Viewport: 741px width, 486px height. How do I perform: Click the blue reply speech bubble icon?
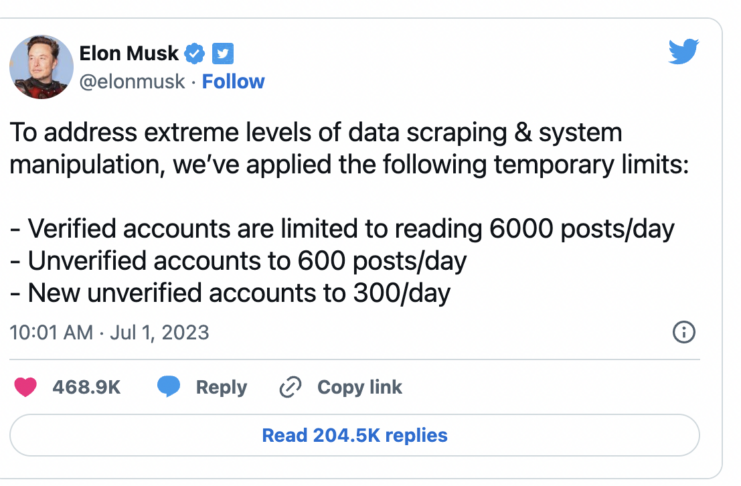[x=169, y=387]
